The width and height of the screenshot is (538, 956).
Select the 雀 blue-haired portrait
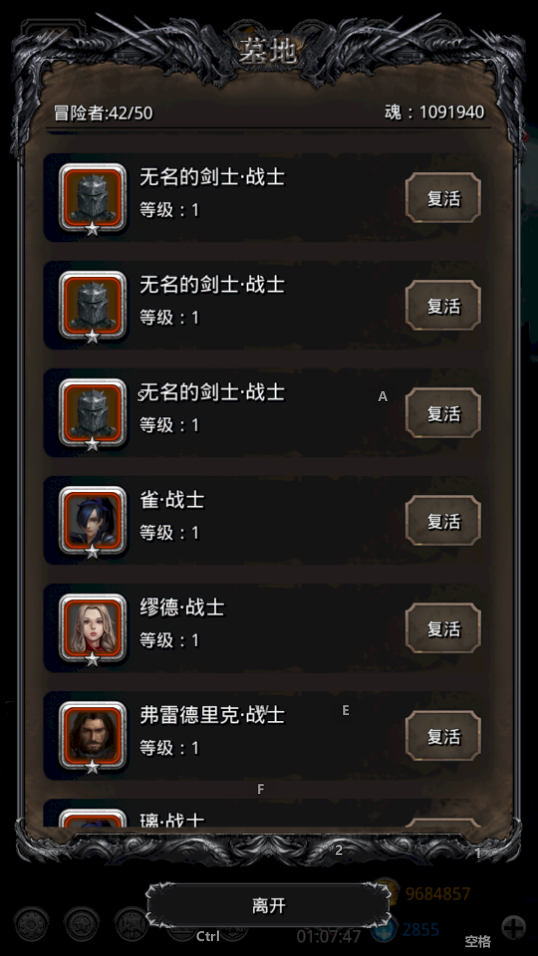point(92,522)
